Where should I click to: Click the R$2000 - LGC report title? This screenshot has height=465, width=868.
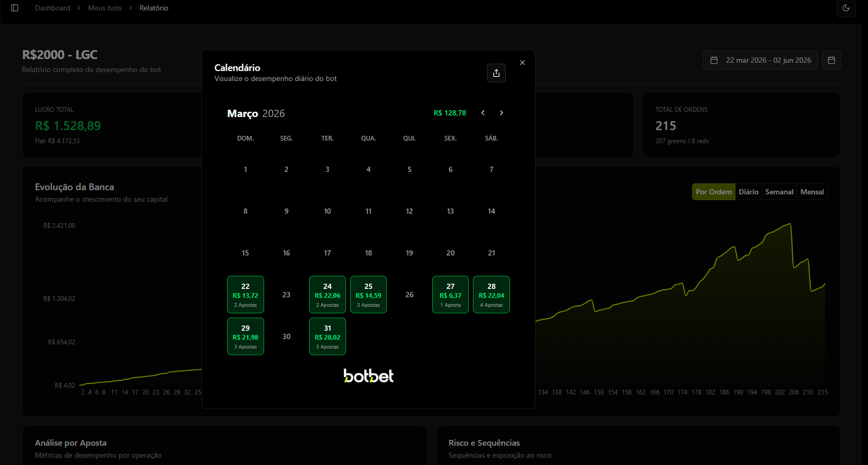(60, 55)
